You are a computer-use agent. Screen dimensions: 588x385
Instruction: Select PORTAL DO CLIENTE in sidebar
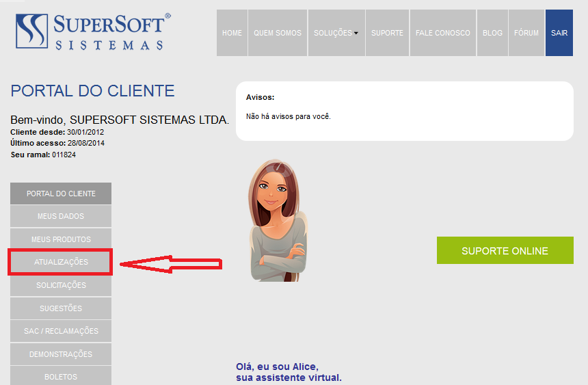(x=61, y=194)
